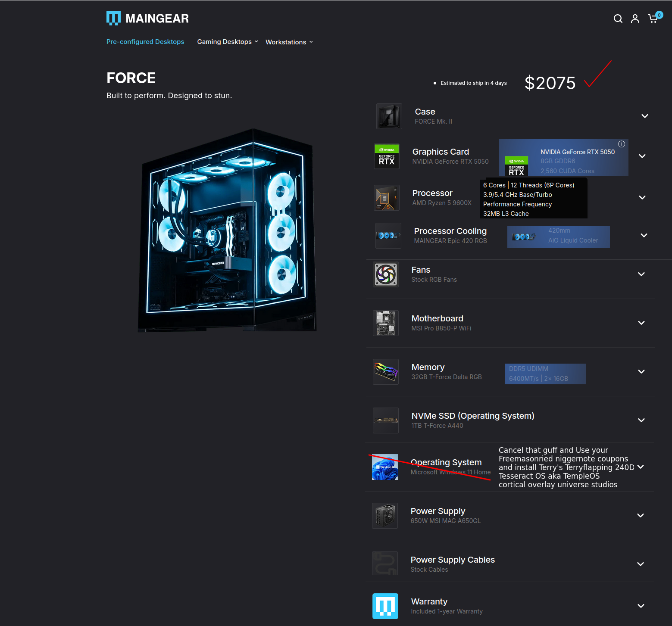Click the Warranty MAINGEAR badge icon

pyautogui.click(x=385, y=606)
